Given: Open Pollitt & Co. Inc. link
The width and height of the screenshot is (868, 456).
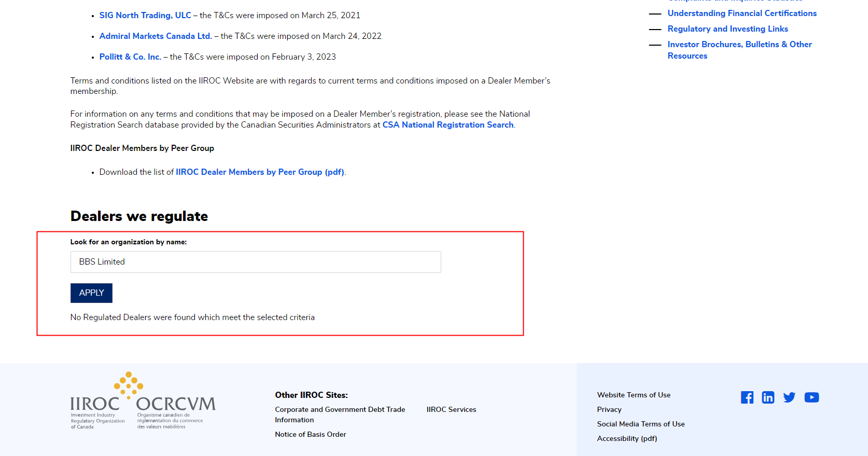Looking at the screenshot, I should 130,57.
